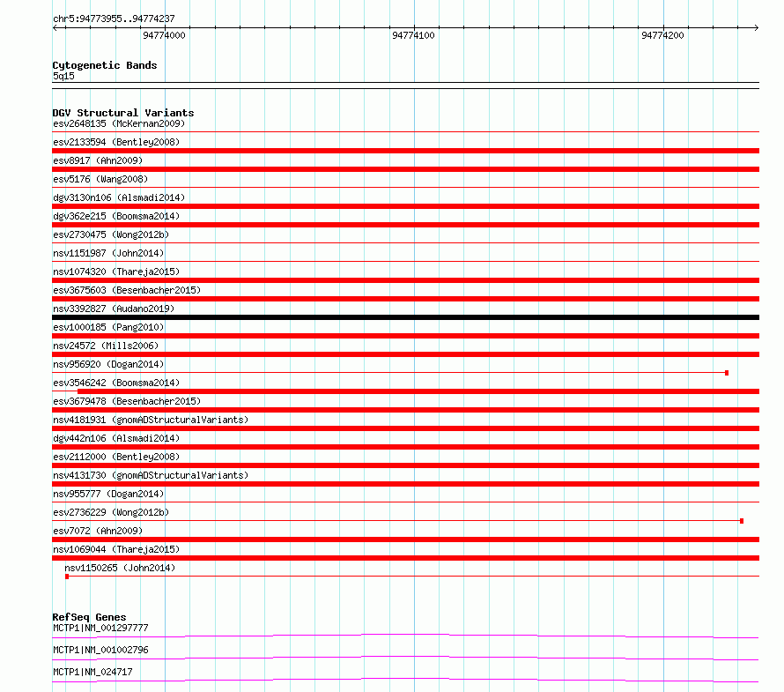
Task: Open esv3546242 (Boomsma2014) variant
Action: [116, 383]
